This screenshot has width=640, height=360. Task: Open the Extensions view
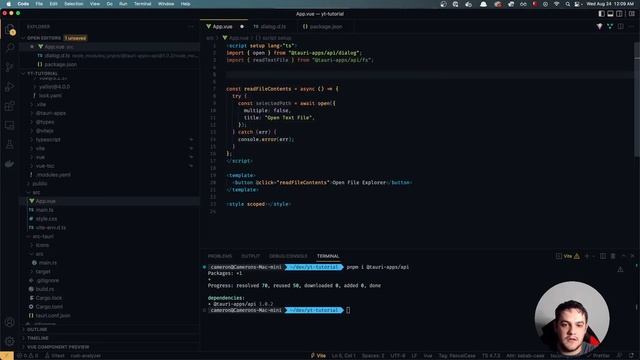(10, 106)
